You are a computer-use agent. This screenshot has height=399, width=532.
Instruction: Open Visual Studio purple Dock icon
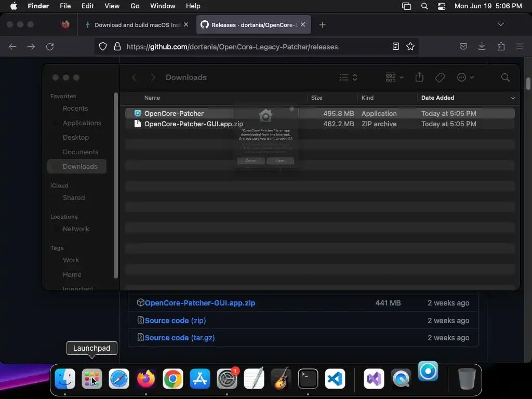[374, 379]
